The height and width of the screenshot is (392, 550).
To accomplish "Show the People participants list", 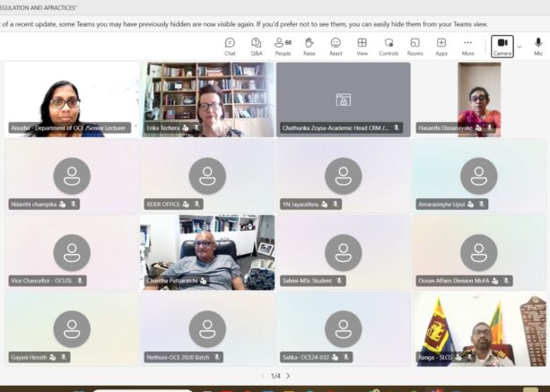I will [283, 46].
